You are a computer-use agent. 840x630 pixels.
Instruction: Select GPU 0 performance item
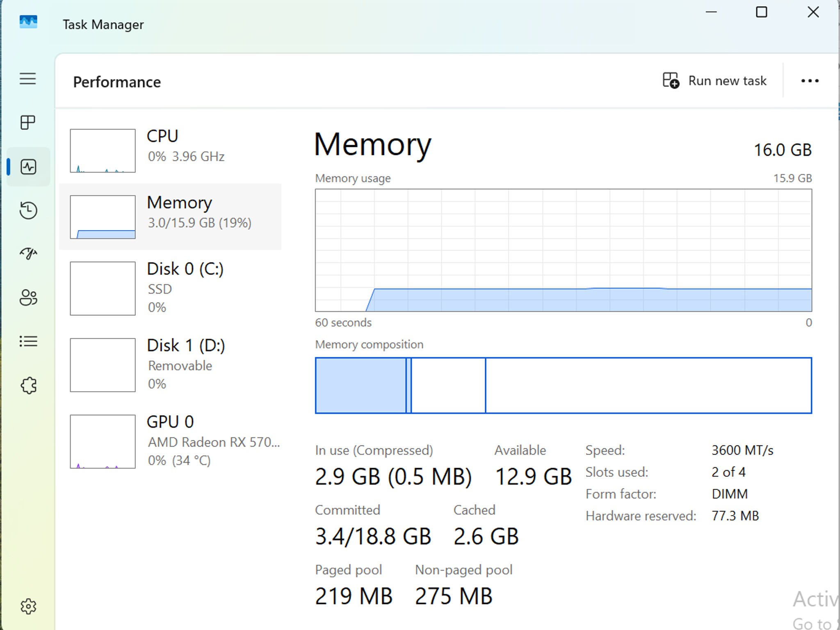[x=170, y=441]
